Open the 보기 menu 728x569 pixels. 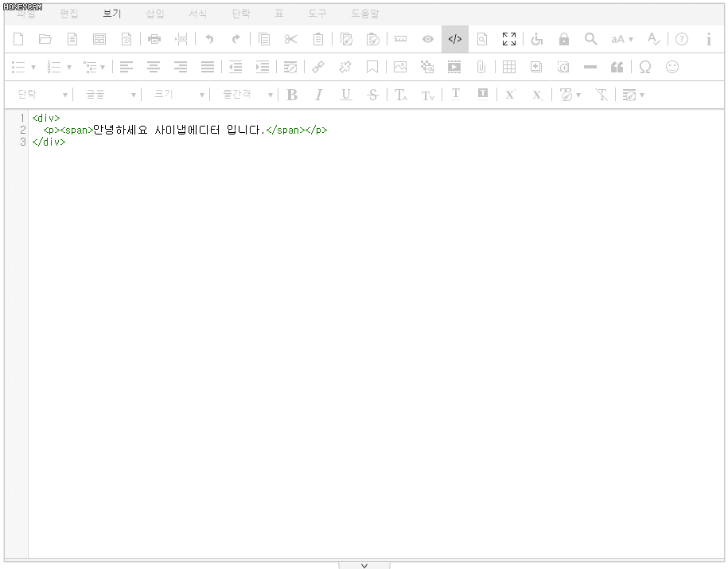pyautogui.click(x=112, y=14)
